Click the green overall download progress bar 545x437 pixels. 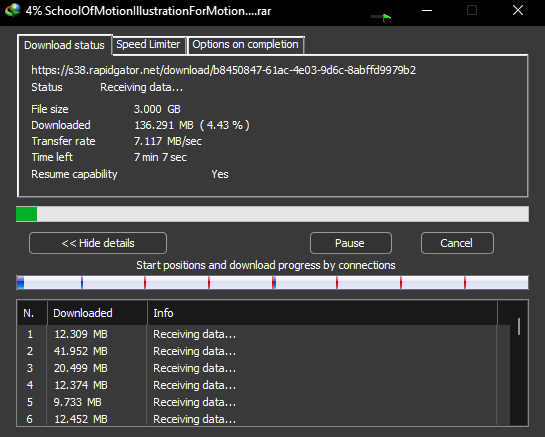point(272,214)
